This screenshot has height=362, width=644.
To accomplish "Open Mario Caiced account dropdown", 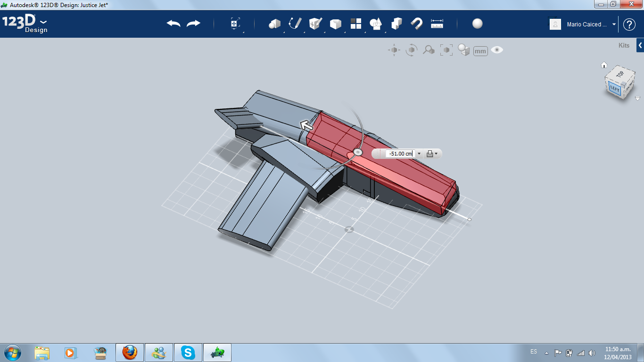I will (x=614, y=25).
